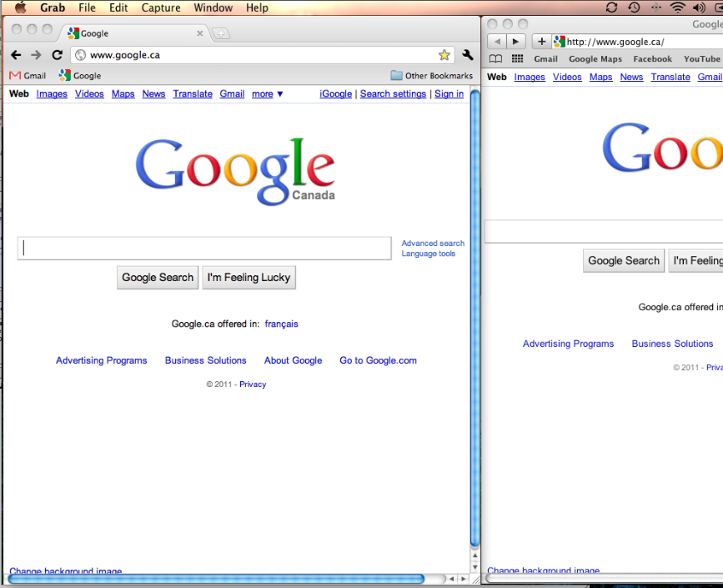This screenshot has height=588, width=723.
Task: Open the Edit menu
Action: coord(118,8)
